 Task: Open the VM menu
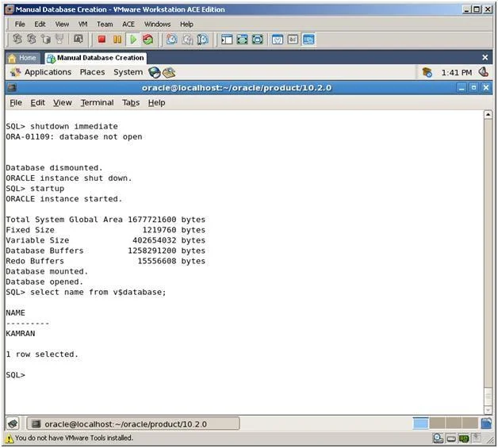(x=83, y=24)
